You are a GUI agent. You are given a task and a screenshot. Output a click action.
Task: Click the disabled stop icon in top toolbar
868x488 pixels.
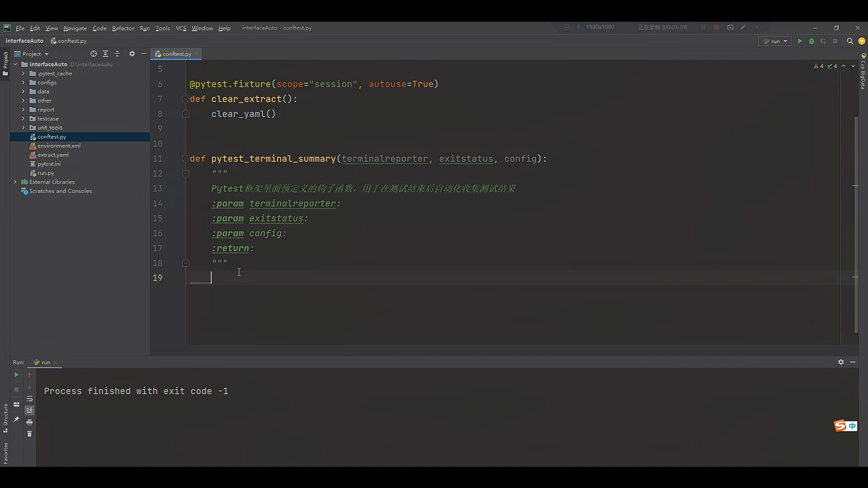[835, 41]
